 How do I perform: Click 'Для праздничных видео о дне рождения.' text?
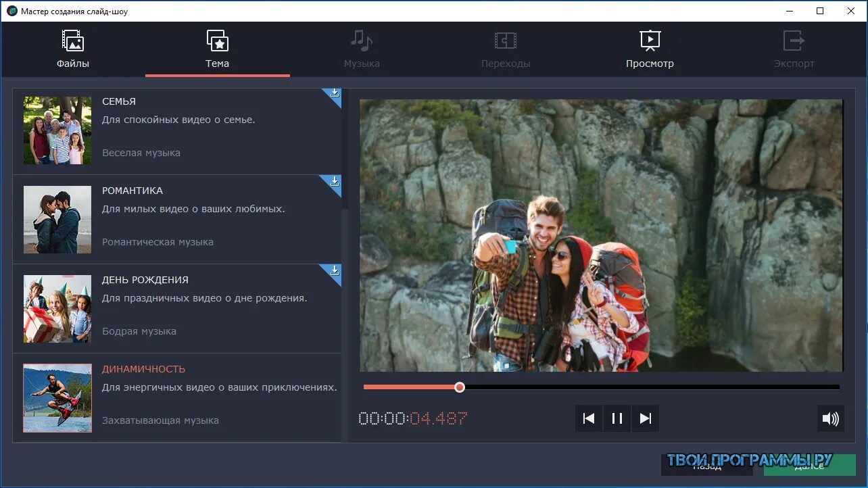[205, 298]
